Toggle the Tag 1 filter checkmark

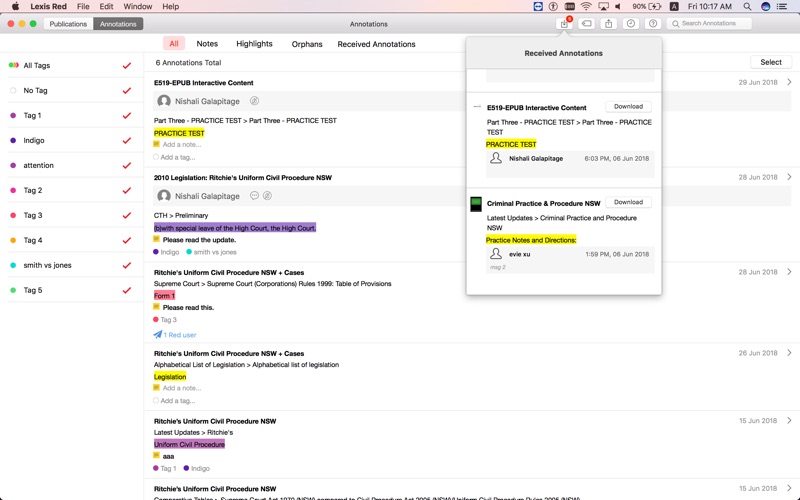pos(127,115)
